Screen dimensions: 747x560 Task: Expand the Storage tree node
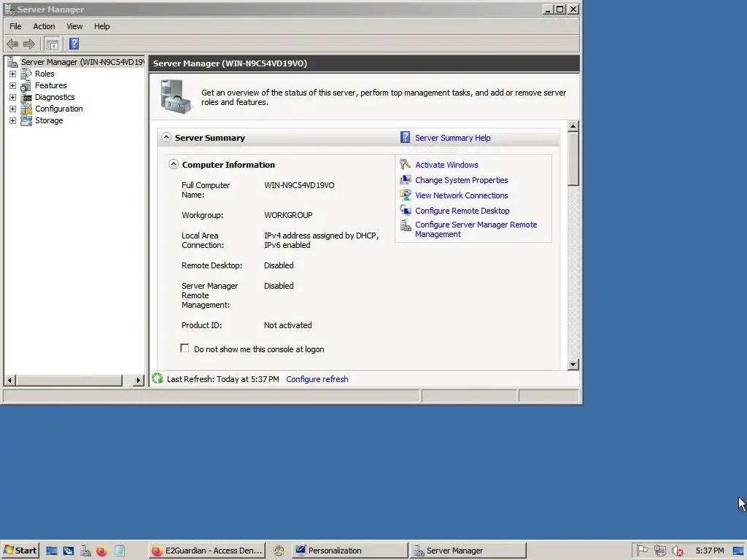[13, 120]
